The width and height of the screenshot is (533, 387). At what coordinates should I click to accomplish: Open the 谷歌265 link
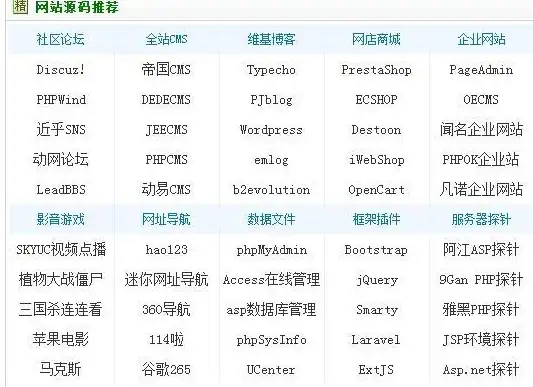[166, 369]
